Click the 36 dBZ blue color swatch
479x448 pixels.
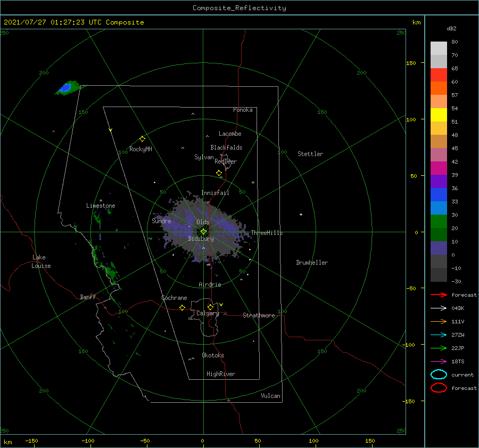pos(439,195)
